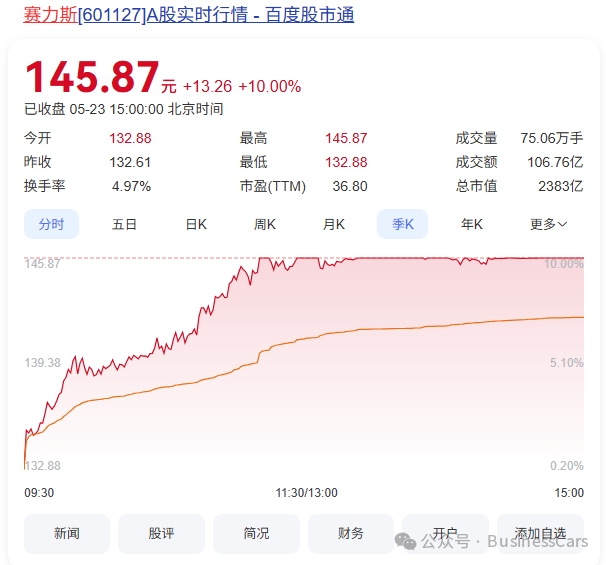The height and width of the screenshot is (565, 606).
Task: Click the 09:30 time axis label
Action: click(x=39, y=493)
